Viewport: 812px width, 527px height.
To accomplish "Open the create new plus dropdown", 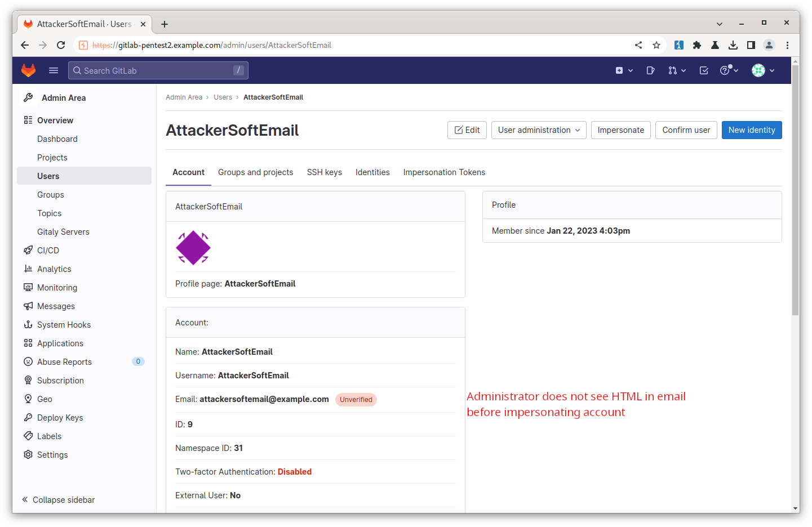I will pos(624,70).
